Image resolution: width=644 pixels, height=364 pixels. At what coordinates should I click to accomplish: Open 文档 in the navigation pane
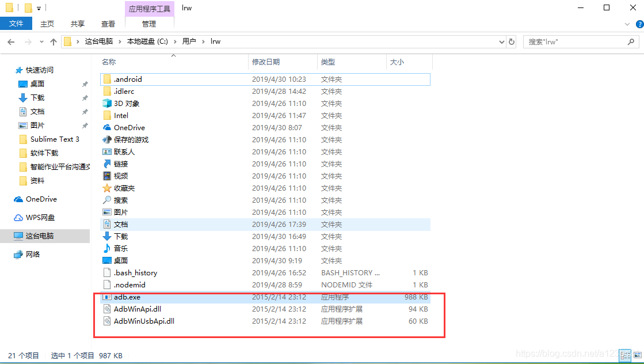tap(37, 112)
